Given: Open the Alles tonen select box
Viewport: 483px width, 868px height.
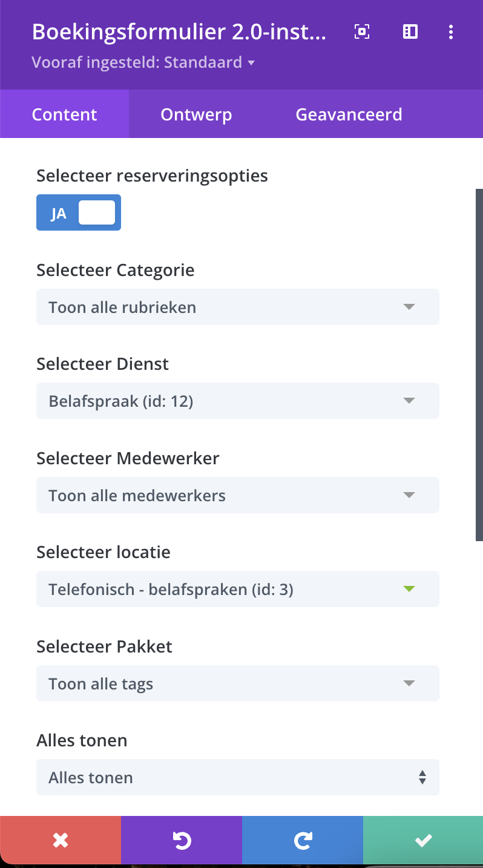Looking at the screenshot, I should coord(237,777).
